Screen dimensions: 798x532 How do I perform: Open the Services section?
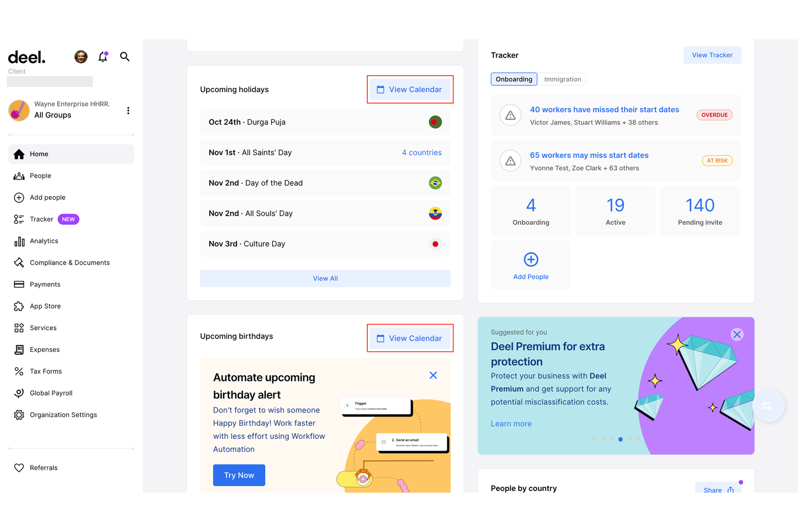[43, 328]
